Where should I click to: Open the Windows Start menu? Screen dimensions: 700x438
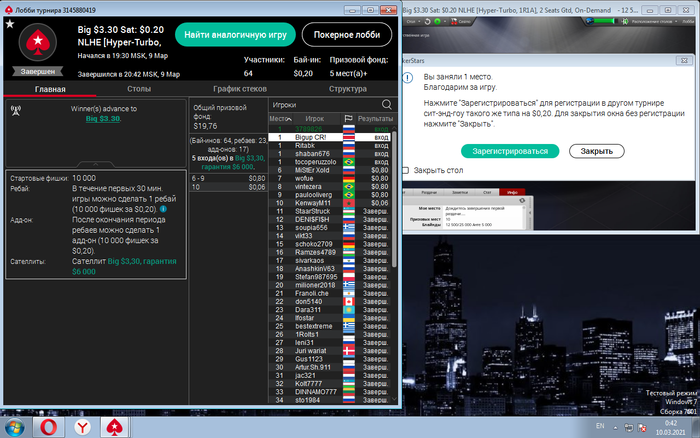tap(14, 428)
